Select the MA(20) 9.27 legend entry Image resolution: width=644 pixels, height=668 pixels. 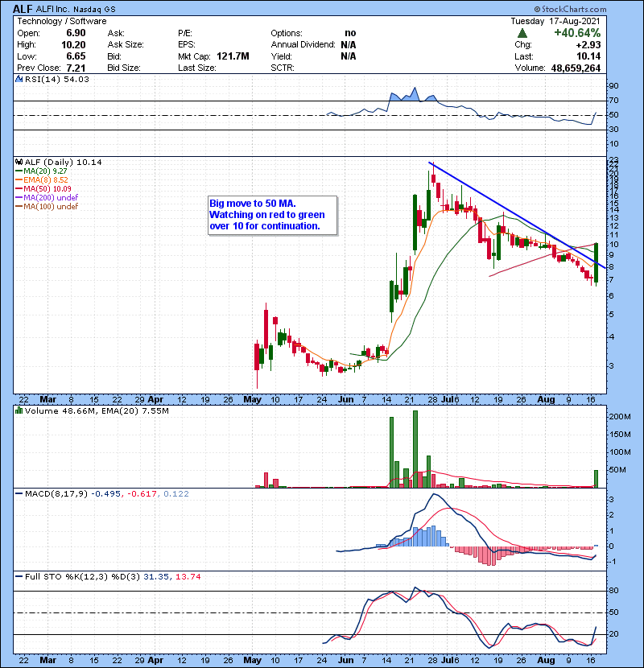tap(41, 171)
